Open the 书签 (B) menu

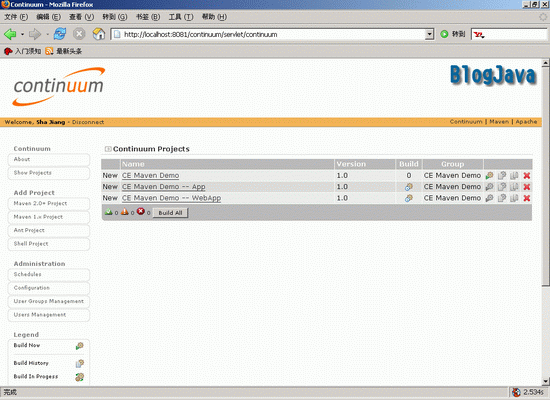[x=148, y=17]
